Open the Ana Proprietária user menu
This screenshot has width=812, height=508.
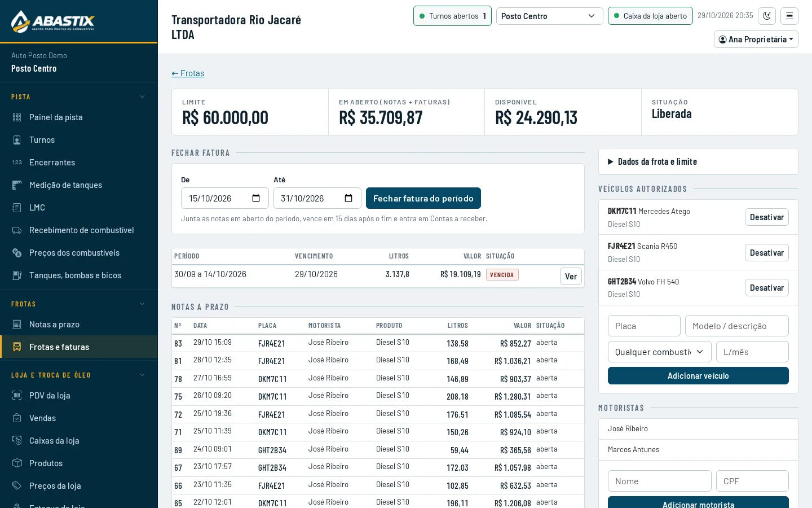pos(756,40)
